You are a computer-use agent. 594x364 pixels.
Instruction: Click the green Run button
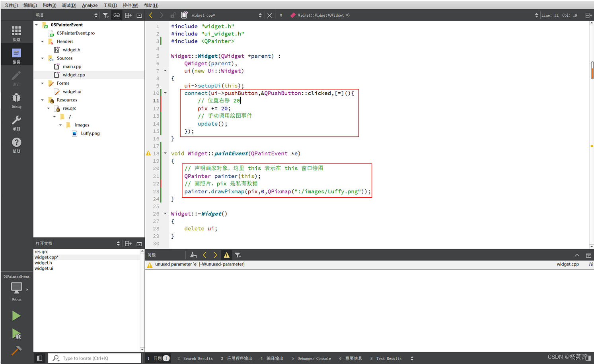[x=16, y=316]
